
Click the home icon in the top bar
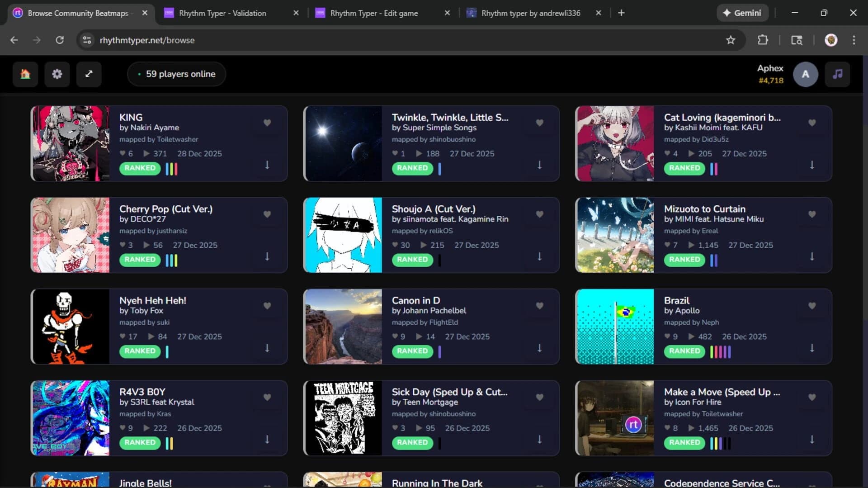point(25,74)
